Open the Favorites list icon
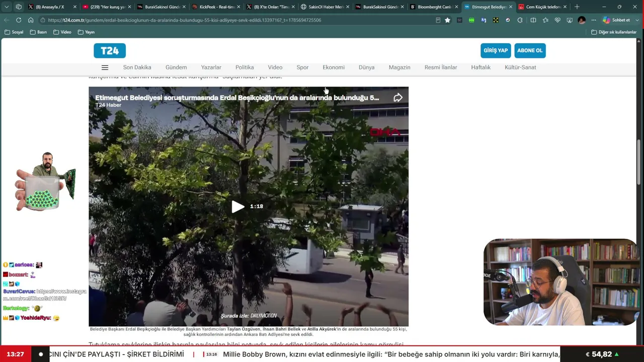 click(545, 20)
